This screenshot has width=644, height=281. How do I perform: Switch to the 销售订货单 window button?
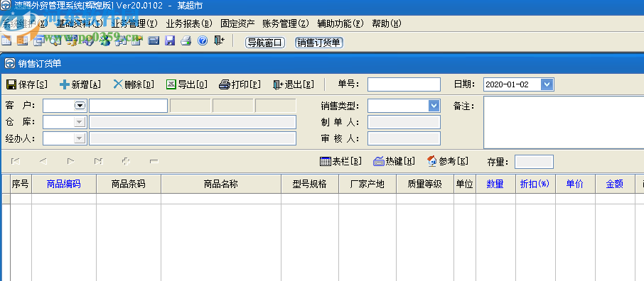(319, 43)
